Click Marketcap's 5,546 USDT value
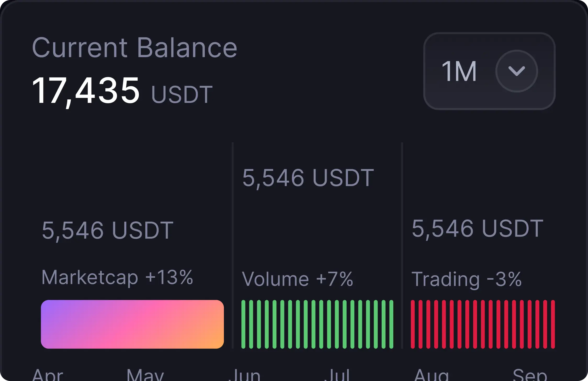The width and height of the screenshot is (588, 381). pyautogui.click(x=108, y=230)
